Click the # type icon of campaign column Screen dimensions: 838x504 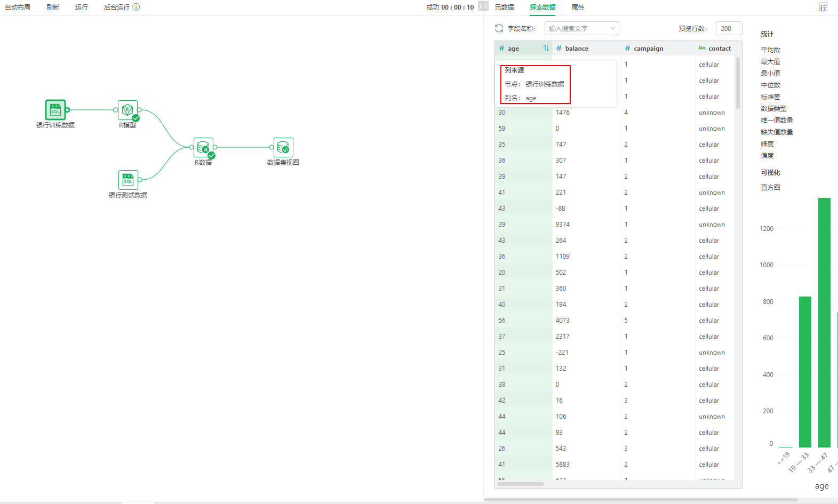pyautogui.click(x=627, y=48)
